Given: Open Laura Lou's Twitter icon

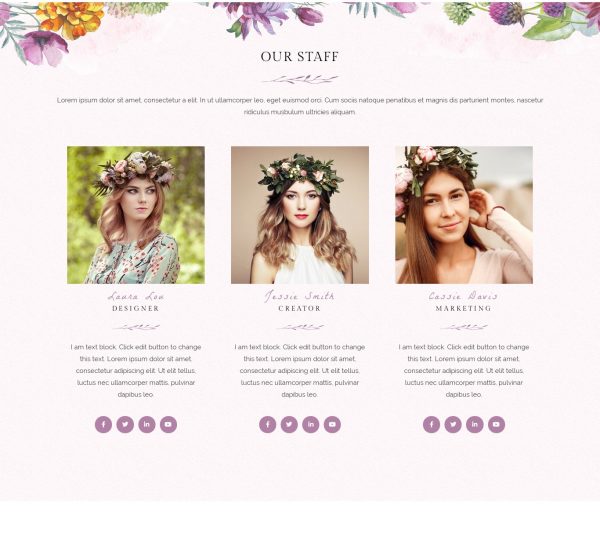Looking at the screenshot, I should [x=125, y=424].
